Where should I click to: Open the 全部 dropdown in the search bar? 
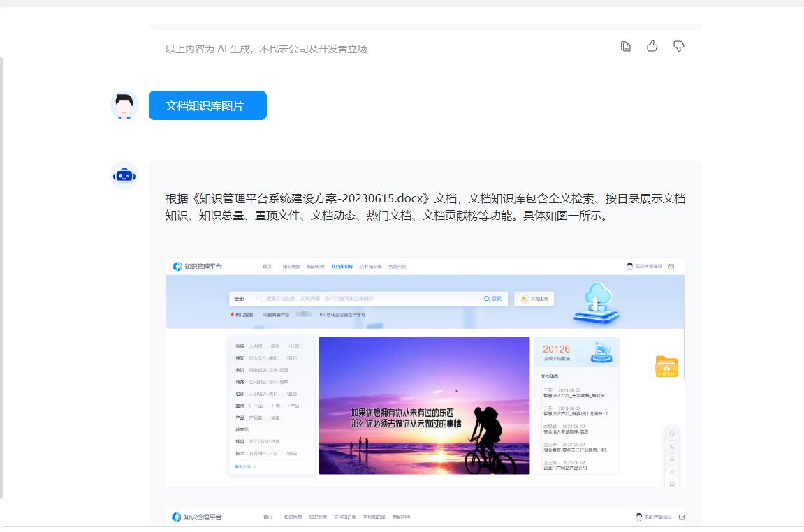coord(246,299)
